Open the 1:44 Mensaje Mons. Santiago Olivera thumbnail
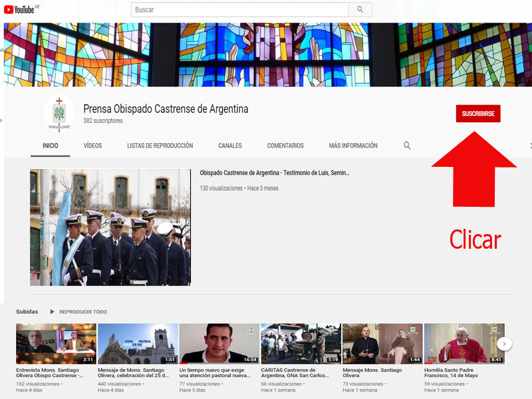Image resolution: width=532 pixels, height=399 pixels. pos(382,344)
